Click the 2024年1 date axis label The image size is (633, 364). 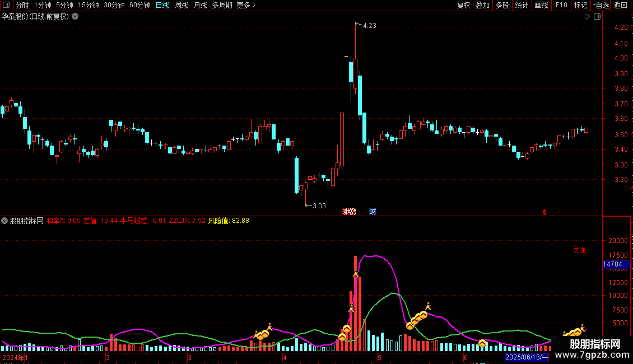[15, 357]
